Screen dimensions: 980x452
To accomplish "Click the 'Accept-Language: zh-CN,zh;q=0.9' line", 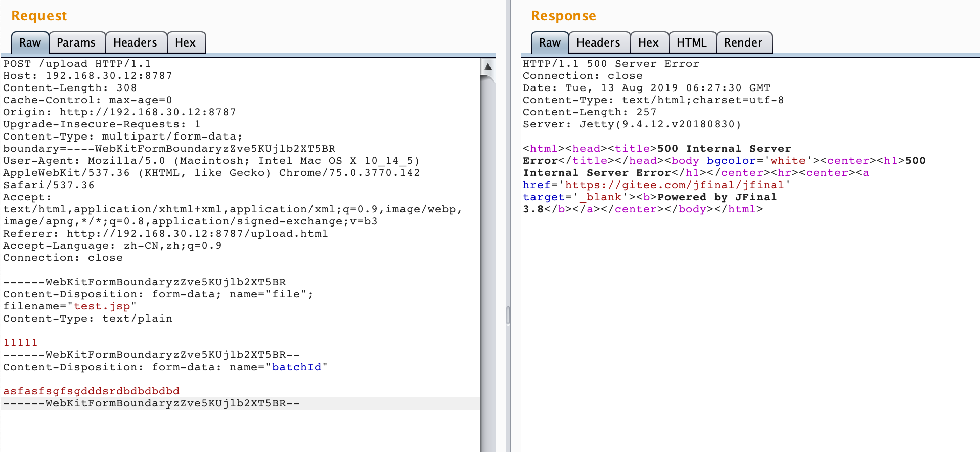I will tap(112, 246).
